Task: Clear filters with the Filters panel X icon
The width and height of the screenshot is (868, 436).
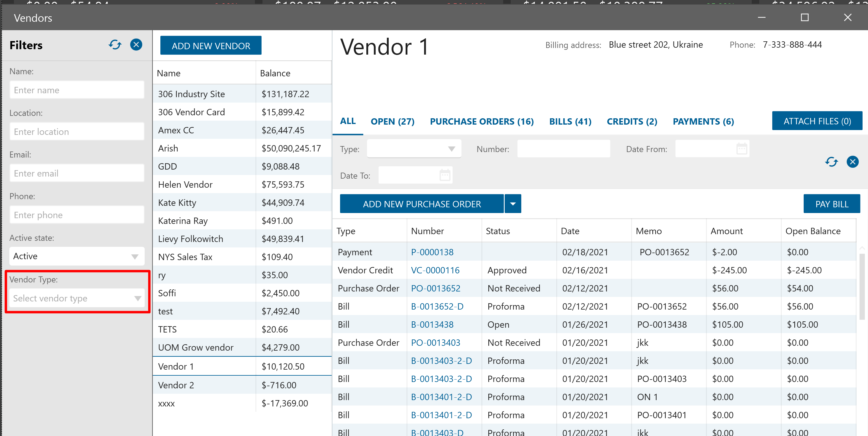Action: click(x=136, y=45)
